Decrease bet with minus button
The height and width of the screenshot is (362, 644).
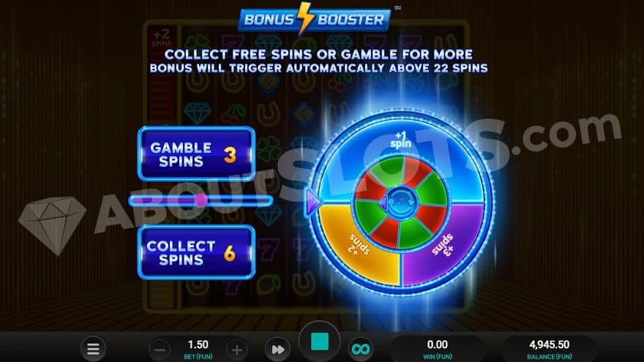click(160, 350)
